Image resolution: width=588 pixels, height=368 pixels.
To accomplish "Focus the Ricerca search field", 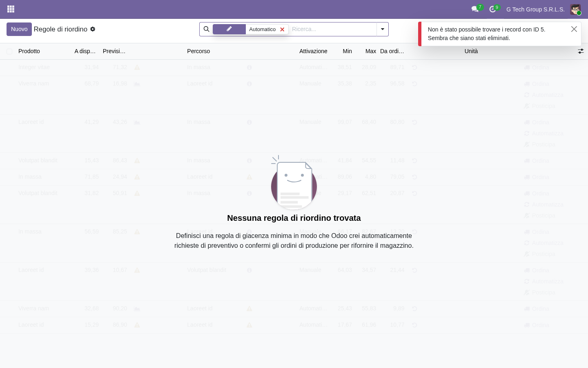I will (x=333, y=29).
